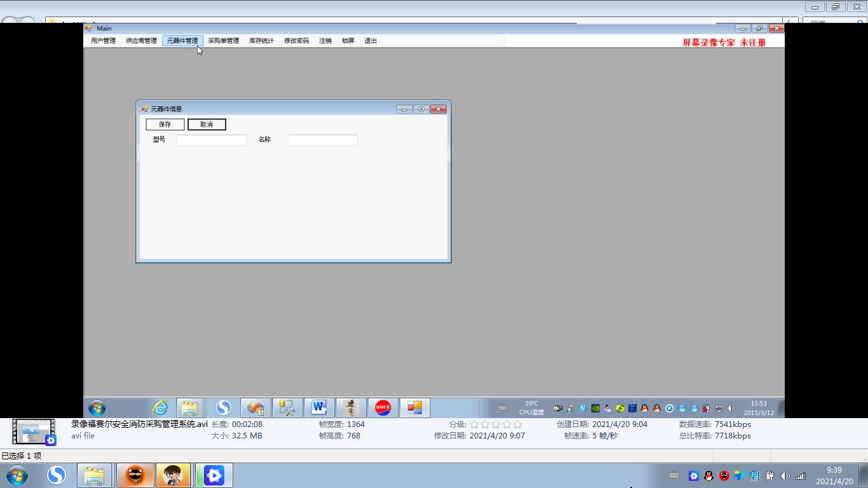Click a star in the 分级 rating control
Viewport: 868px width, 488px height.
pyautogui.click(x=475, y=424)
